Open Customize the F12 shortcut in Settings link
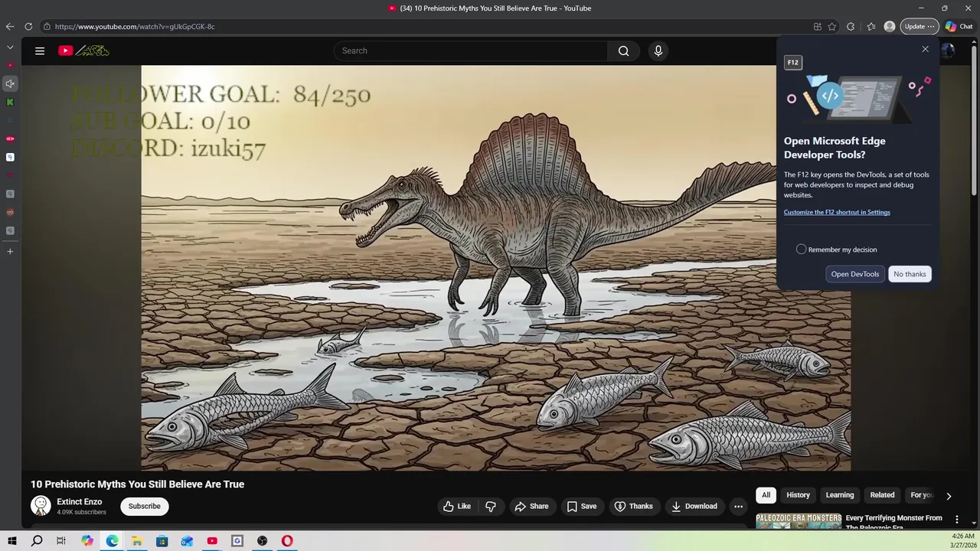The image size is (980, 551). pyautogui.click(x=837, y=212)
